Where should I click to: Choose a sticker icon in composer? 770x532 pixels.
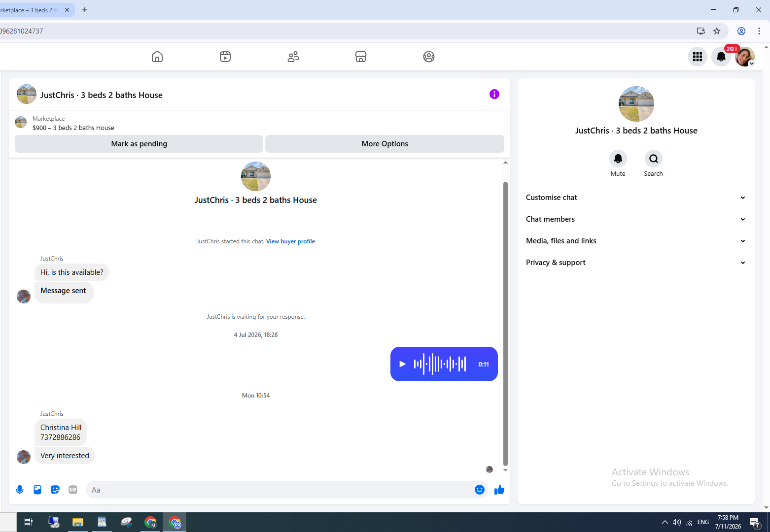coord(55,490)
